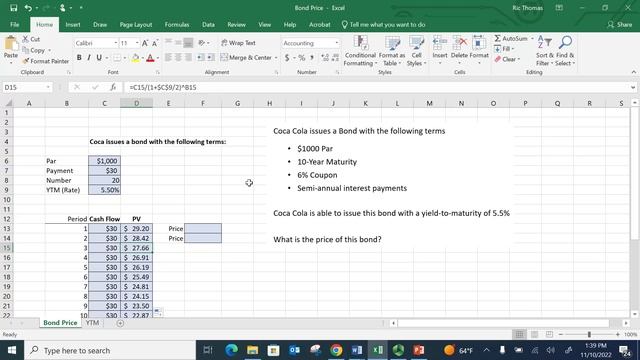
Task: Click the Insert Function fx icon
Action: pos(113,87)
